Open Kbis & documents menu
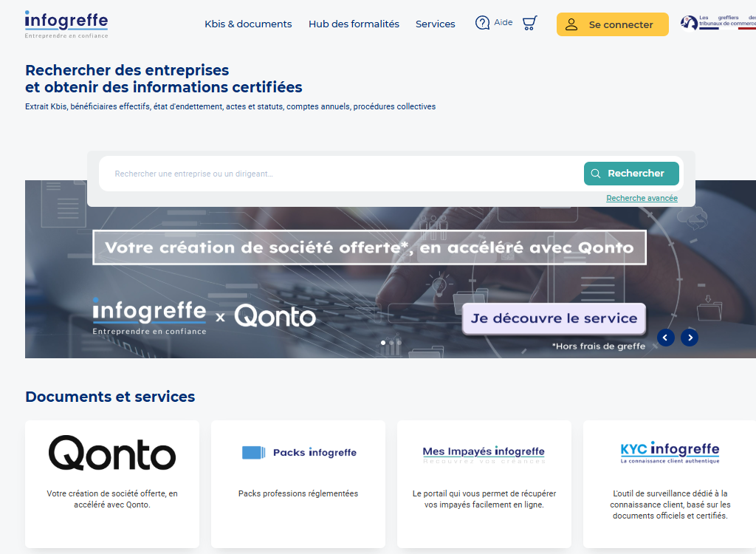The width and height of the screenshot is (756, 554). [x=248, y=24]
